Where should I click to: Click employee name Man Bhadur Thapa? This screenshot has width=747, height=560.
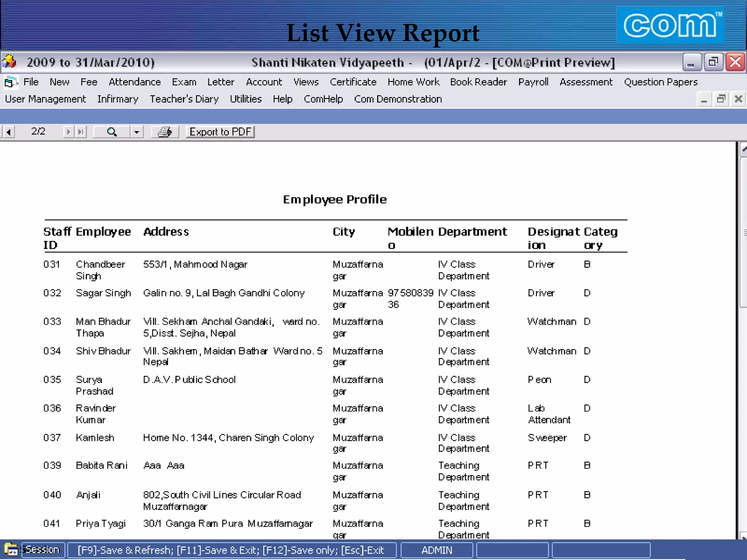[x=103, y=327]
